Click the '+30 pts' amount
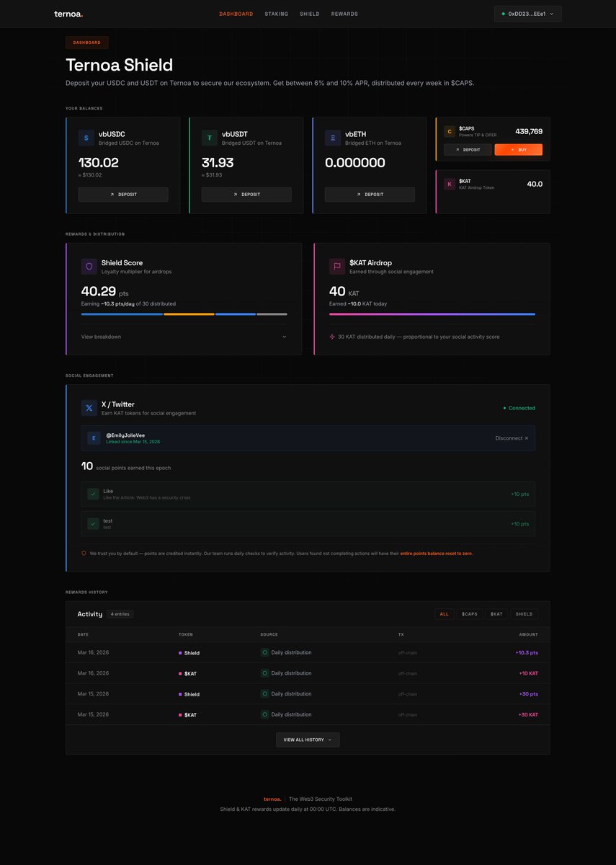This screenshot has height=865, width=616. coord(528,694)
